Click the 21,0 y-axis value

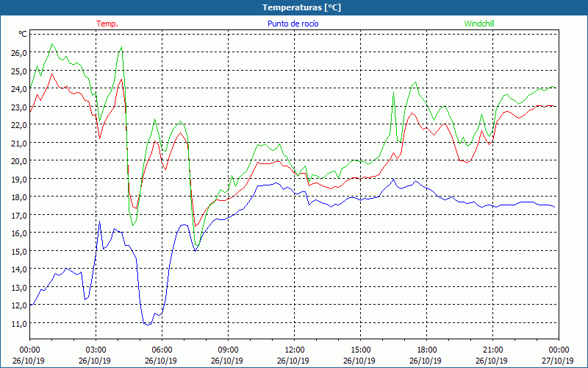(19, 143)
